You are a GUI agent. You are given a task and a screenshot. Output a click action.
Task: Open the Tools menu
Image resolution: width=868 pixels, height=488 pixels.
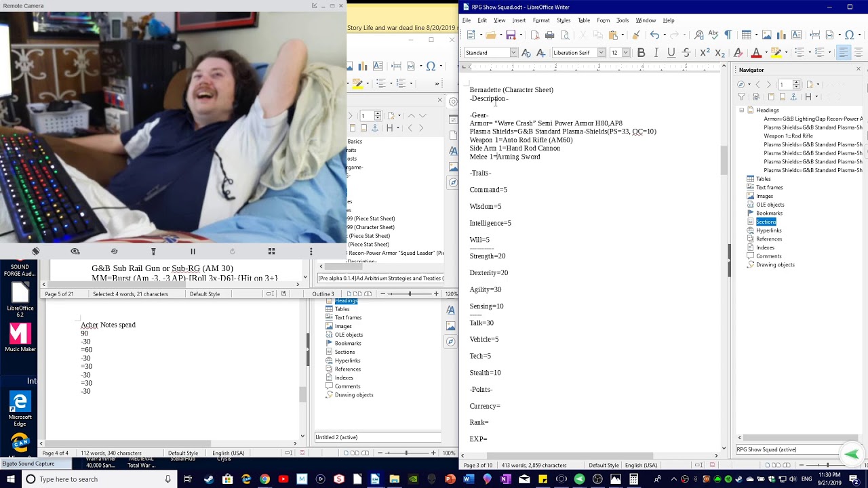pyautogui.click(x=622, y=20)
